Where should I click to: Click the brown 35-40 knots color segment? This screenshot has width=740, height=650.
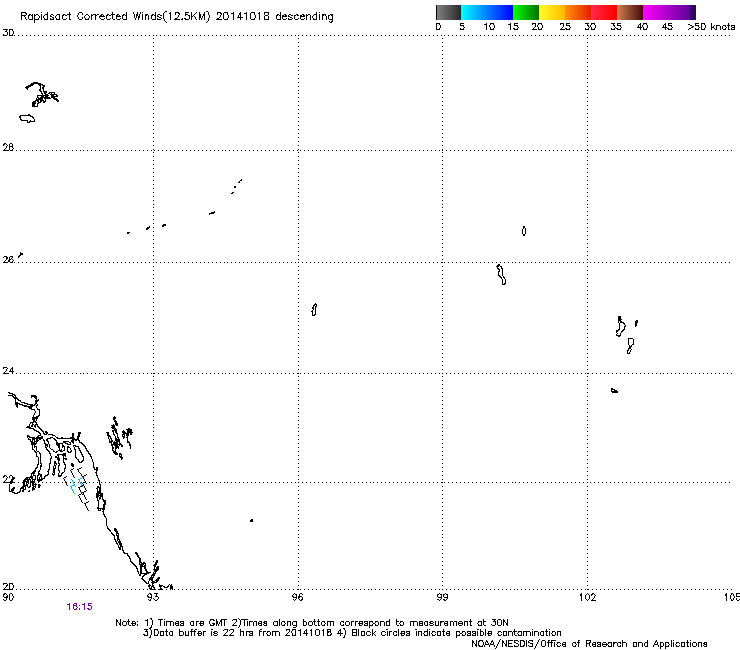tap(630, 12)
